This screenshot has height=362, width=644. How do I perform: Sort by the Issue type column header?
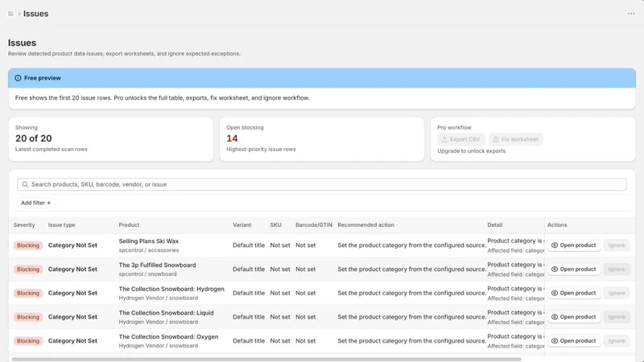62,225
